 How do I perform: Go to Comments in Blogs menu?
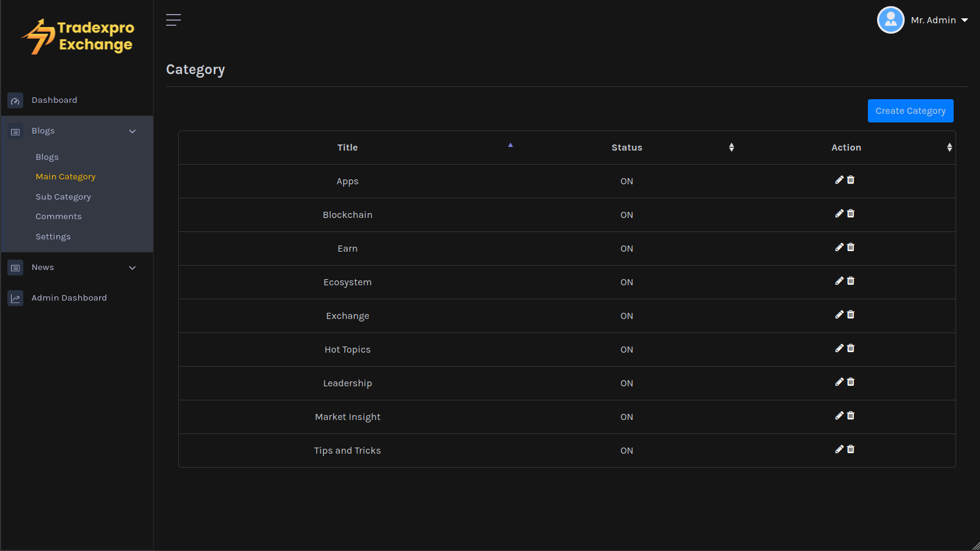58,217
